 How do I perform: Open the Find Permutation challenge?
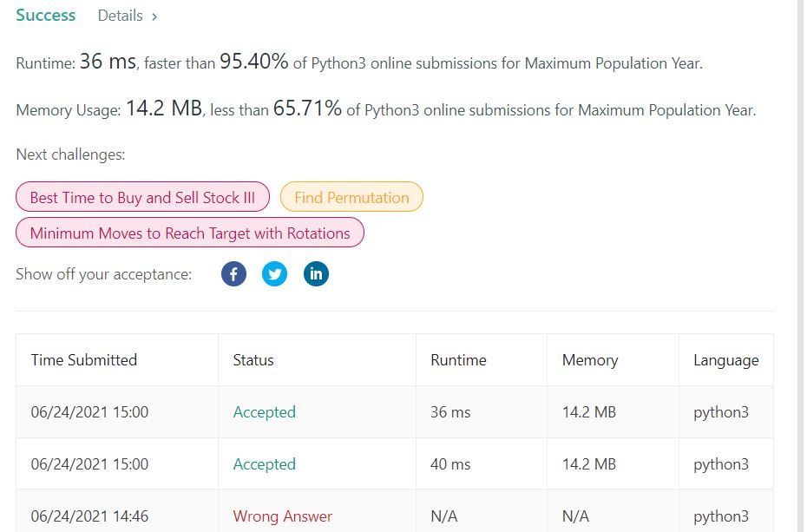coord(351,197)
